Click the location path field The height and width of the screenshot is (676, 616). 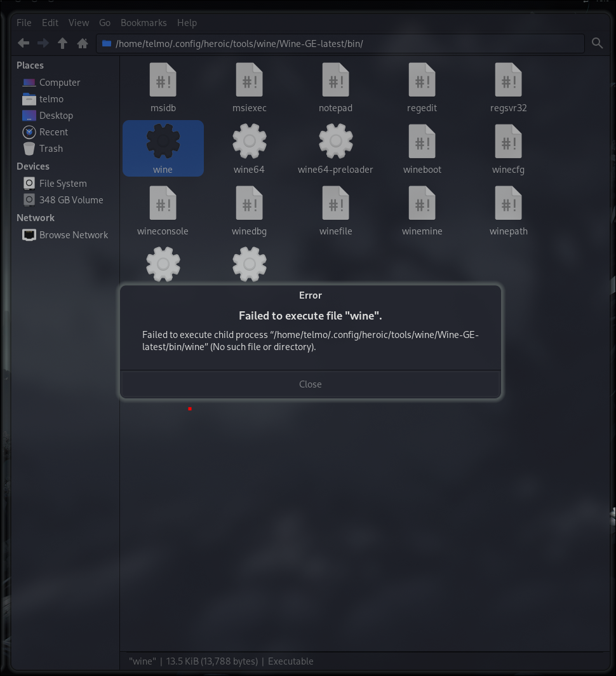pos(340,44)
